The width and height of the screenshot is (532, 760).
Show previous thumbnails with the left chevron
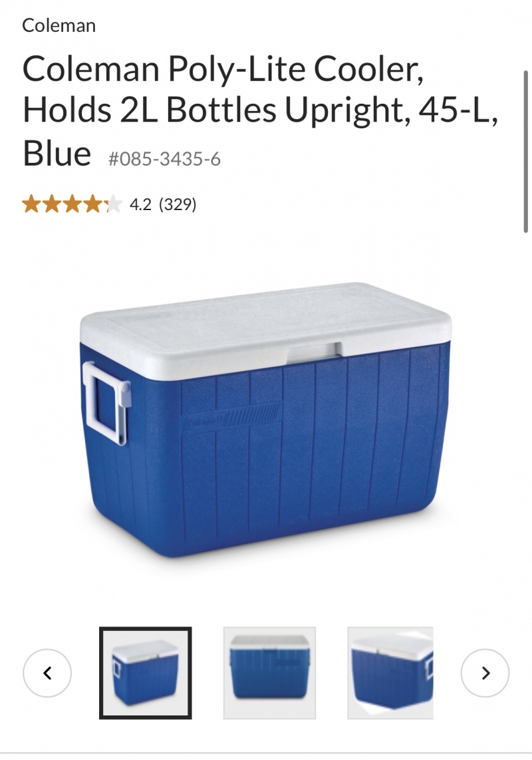(47, 673)
